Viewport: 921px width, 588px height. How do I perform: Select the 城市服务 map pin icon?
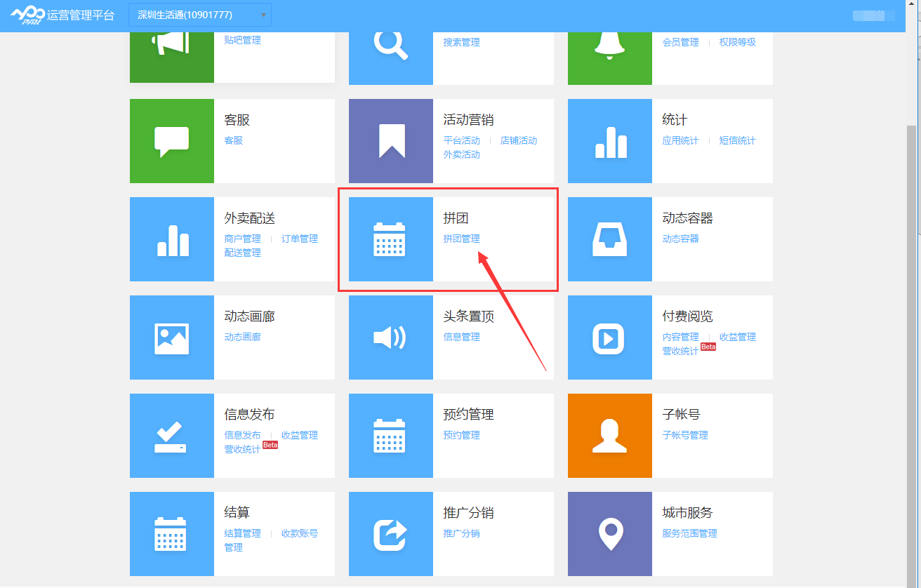tap(610, 534)
